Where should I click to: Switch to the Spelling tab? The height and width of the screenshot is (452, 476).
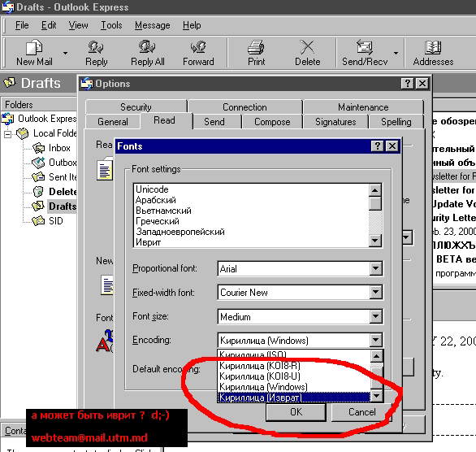coord(396,122)
